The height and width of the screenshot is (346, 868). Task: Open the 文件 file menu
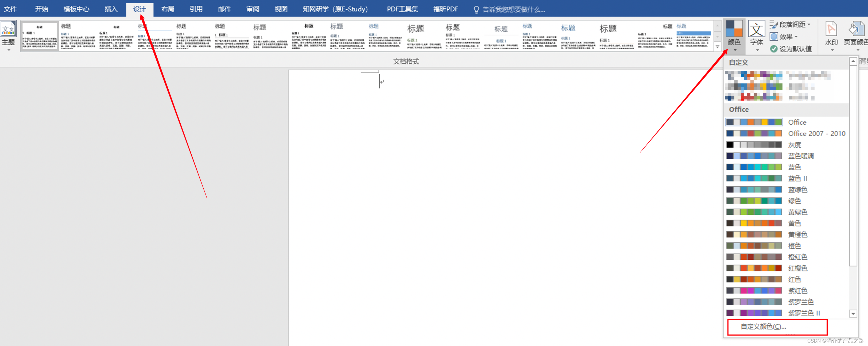pyautogui.click(x=10, y=9)
